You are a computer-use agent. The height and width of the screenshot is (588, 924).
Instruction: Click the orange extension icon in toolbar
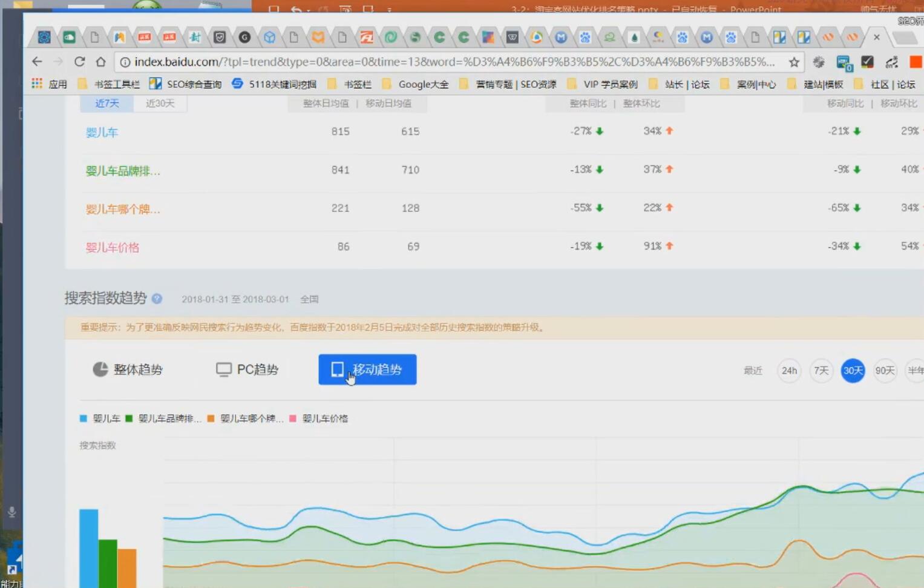tap(916, 62)
